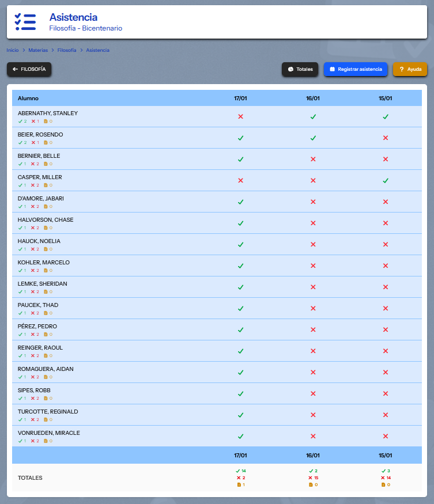Click the 15/01 total absences count 14

pos(388,478)
